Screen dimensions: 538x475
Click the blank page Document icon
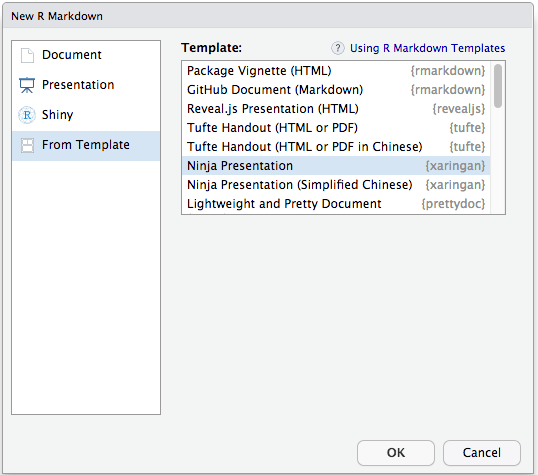click(x=27, y=55)
